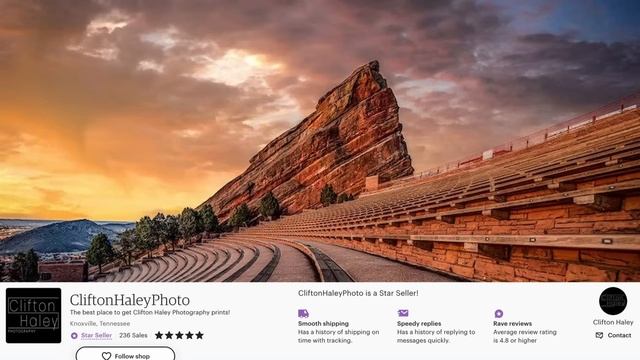640x360 pixels.
Task: Click the Speedy replies label
Action: [x=419, y=323]
